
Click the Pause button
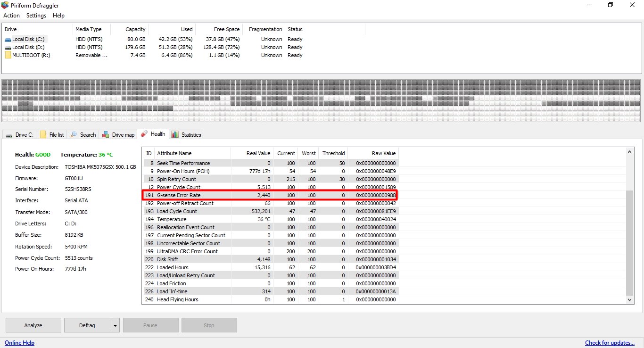tap(151, 325)
